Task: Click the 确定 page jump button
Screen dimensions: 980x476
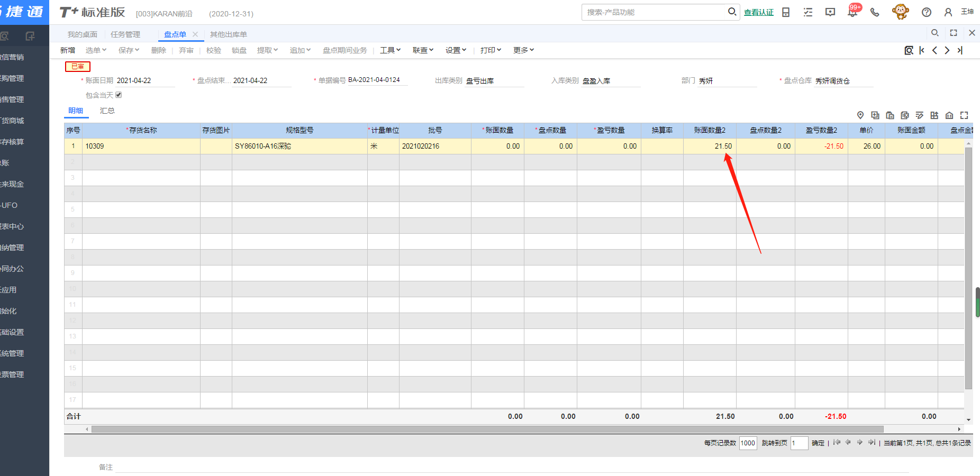Action: 818,443
